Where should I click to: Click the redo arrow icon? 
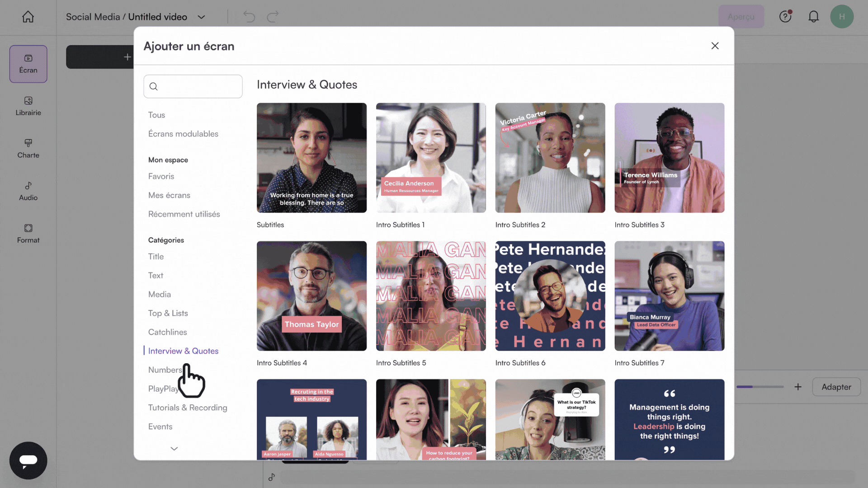[x=273, y=17]
